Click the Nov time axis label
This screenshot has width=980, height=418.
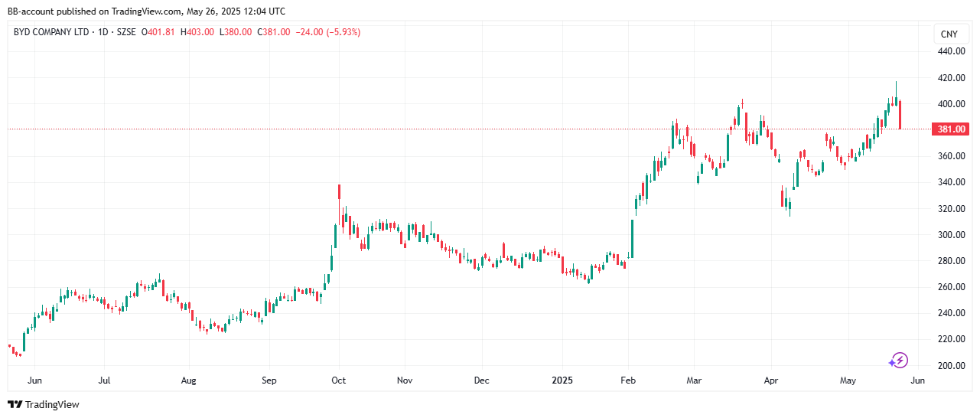pos(405,380)
